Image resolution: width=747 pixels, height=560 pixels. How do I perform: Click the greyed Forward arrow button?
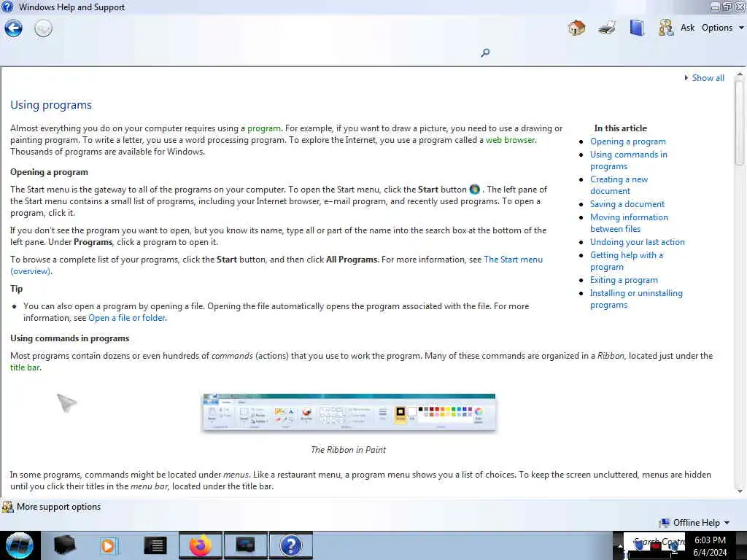pyautogui.click(x=43, y=28)
